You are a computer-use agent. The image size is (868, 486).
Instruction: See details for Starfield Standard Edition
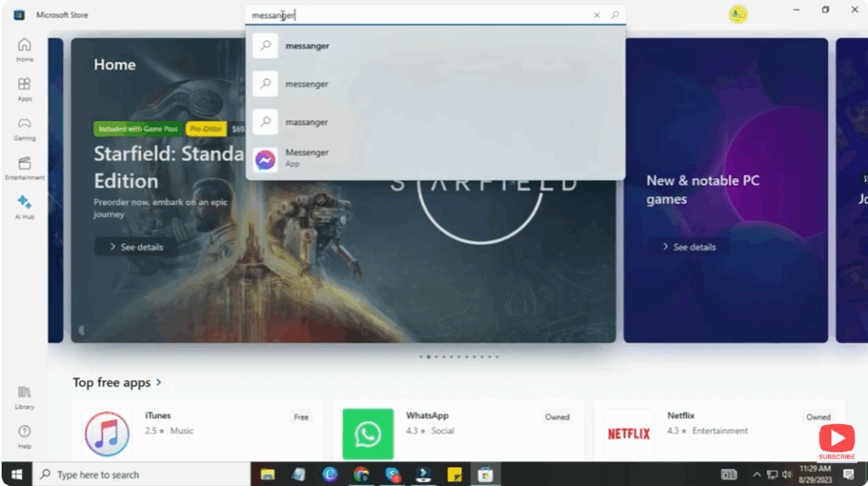(x=136, y=247)
